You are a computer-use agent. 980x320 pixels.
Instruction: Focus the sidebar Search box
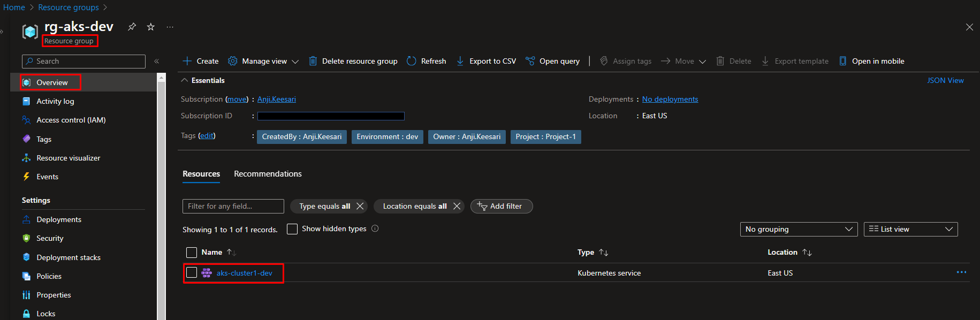83,62
